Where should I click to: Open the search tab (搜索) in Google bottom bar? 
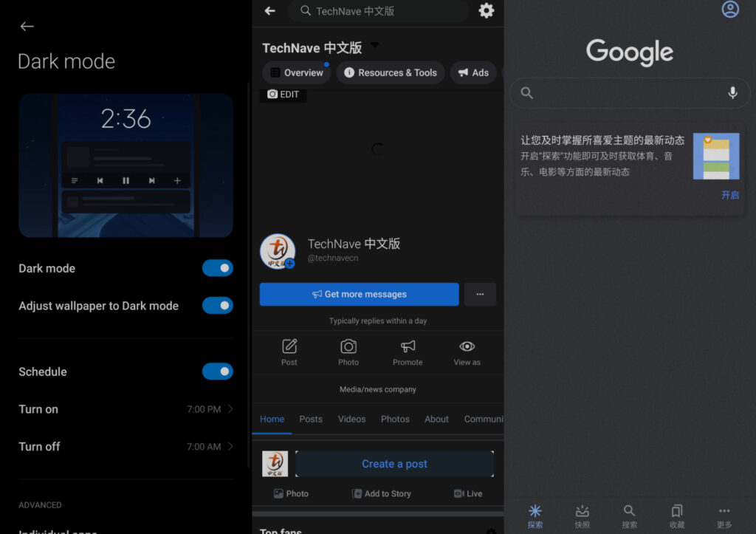[x=629, y=516]
